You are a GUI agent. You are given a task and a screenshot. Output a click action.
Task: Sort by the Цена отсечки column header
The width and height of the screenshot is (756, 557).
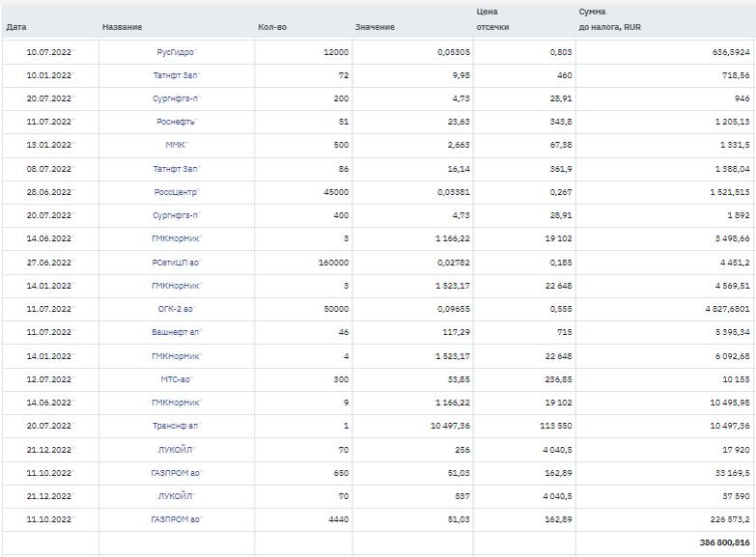[492, 19]
